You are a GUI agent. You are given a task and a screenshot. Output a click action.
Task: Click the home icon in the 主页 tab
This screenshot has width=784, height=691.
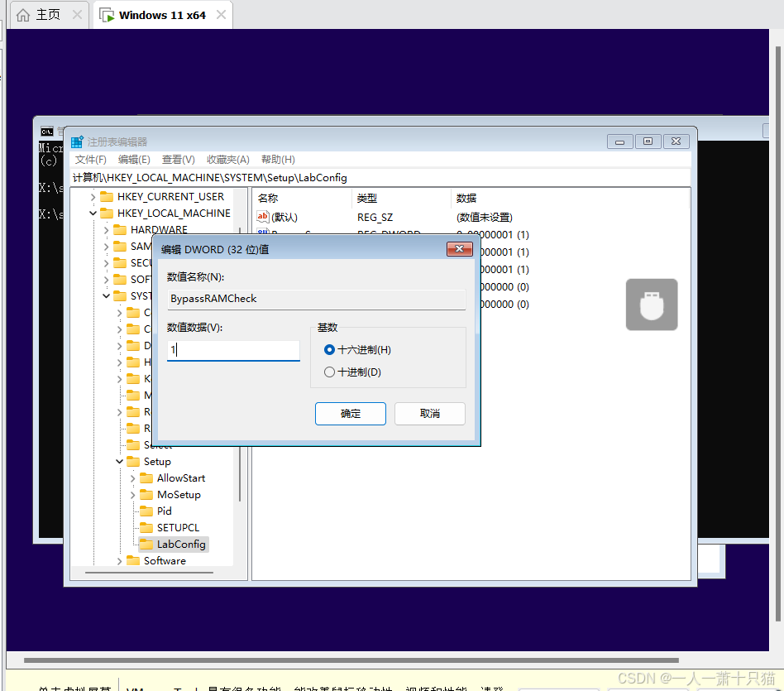(23, 15)
